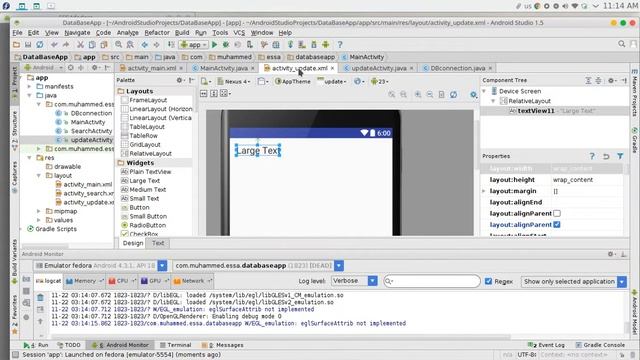Screen dimensions: 640x360
Task: Open the Nexus 4 device dropdown
Action: 234,81
